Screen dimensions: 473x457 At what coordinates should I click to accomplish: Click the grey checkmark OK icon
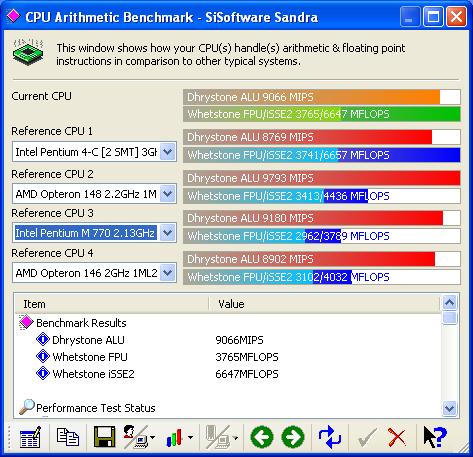pos(367,437)
